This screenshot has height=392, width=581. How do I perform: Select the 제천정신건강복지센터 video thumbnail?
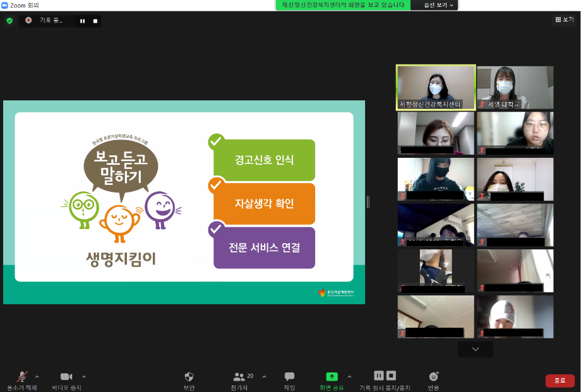(435, 87)
